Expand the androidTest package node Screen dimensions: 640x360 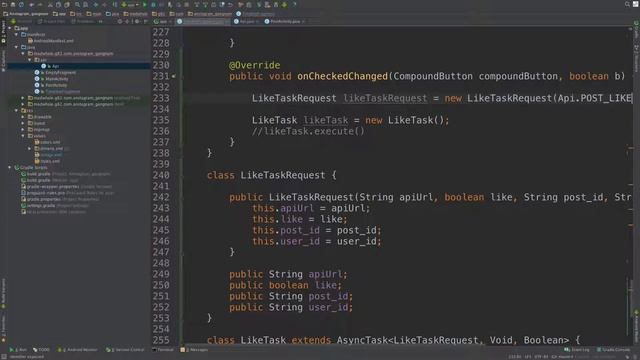(x=23, y=98)
